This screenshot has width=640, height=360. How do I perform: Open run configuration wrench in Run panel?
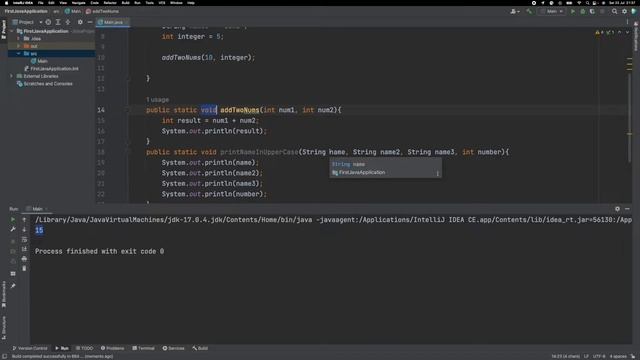point(13,229)
